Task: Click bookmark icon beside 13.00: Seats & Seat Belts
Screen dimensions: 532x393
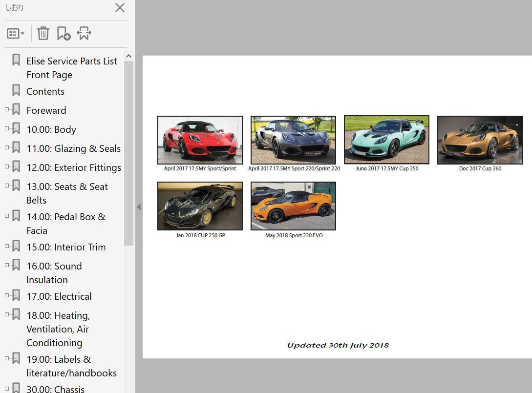Action: (16, 185)
